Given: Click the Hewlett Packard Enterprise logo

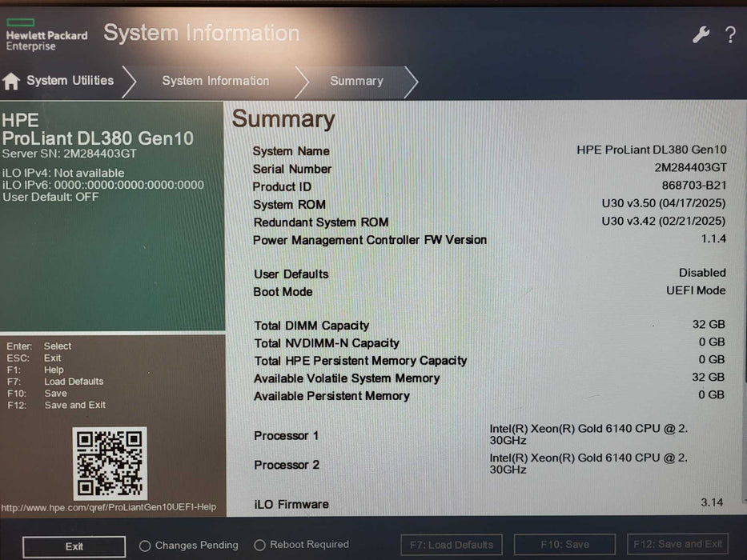Looking at the screenshot, I should (46, 34).
